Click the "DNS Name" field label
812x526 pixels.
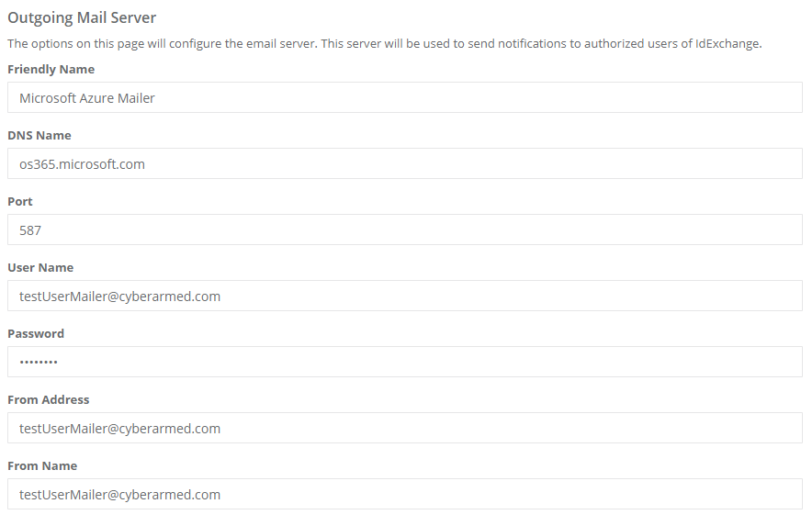point(39,136)
